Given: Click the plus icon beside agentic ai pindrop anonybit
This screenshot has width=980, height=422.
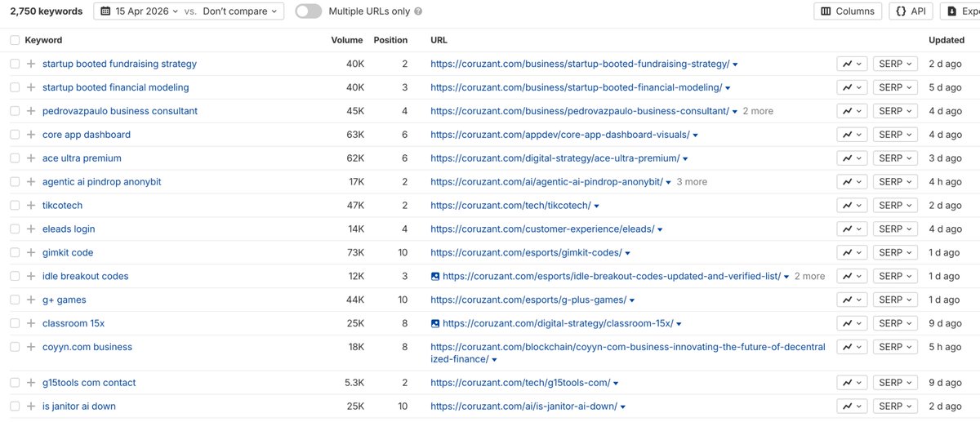Looking at the screenshot, I should click(x=31, y=182).
